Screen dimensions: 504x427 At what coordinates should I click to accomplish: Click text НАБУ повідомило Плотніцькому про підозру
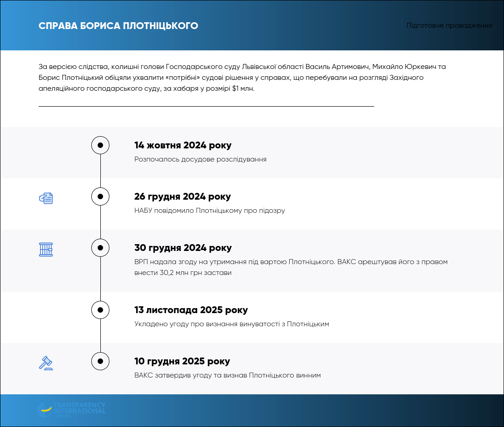pyautogui.click(x=210, y=211)
